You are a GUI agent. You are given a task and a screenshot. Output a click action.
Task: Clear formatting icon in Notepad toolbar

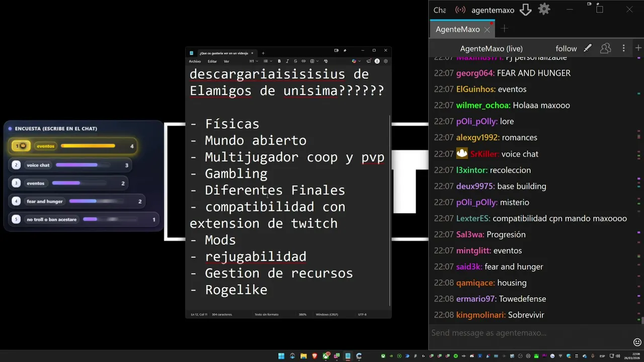tap(326, 61)
